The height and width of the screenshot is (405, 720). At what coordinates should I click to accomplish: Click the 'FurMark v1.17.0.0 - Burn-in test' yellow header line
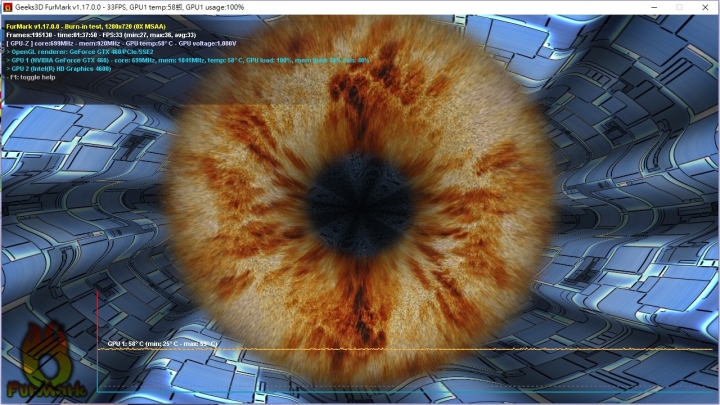[x=86, y=27]
